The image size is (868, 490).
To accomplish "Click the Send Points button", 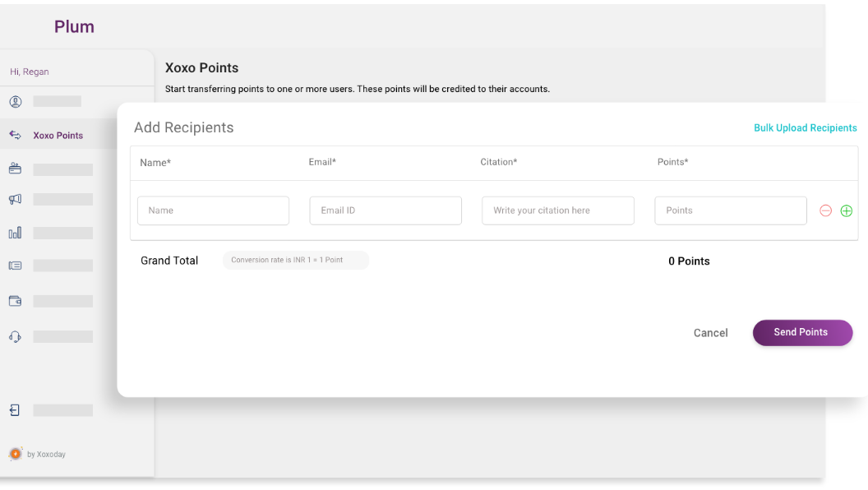I will tap(802, 332).
